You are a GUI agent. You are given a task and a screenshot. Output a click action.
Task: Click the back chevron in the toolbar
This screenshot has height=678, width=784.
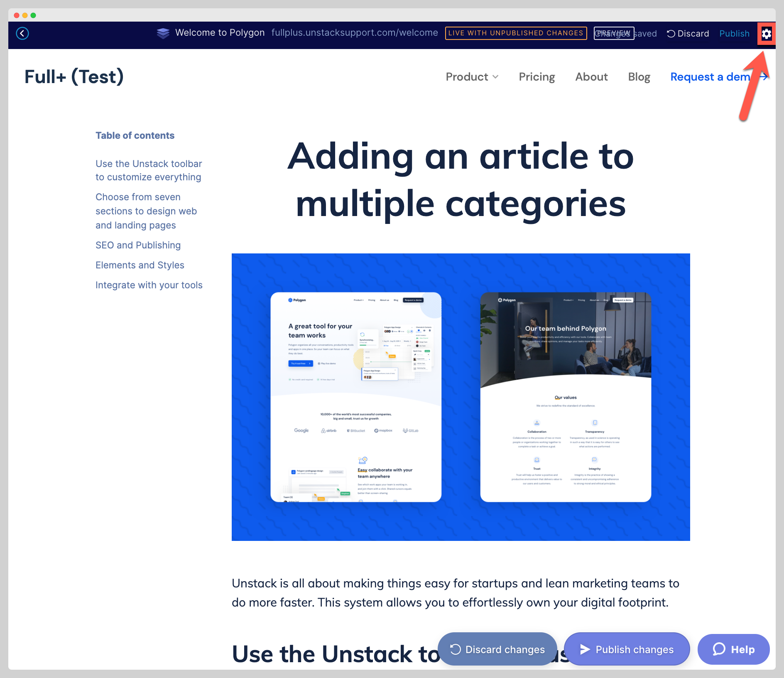[23, 33]
